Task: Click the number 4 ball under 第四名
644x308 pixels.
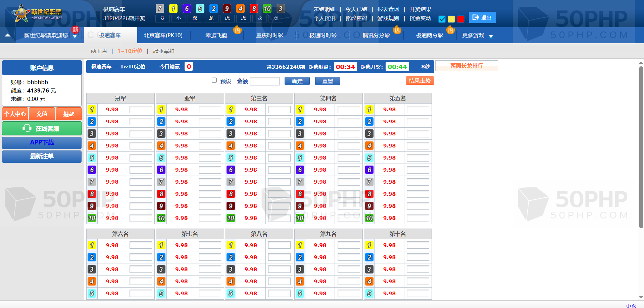Action: coord(300,146)
